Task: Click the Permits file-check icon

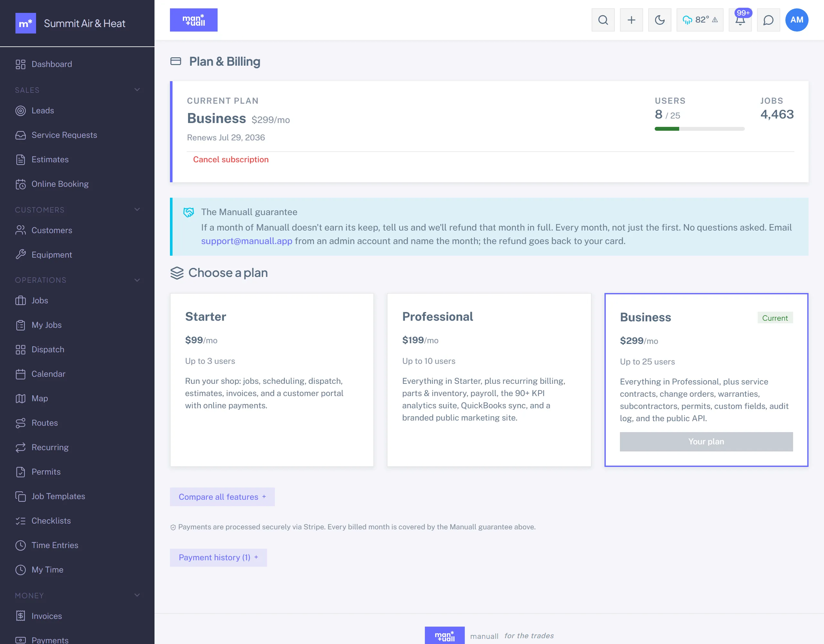Action: click(x=20, y=472)
